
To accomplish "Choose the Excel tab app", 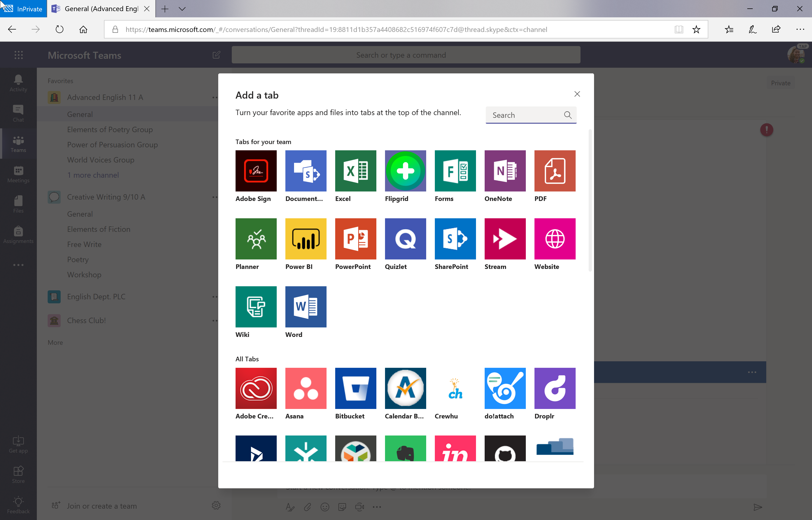I will (356, 171).
